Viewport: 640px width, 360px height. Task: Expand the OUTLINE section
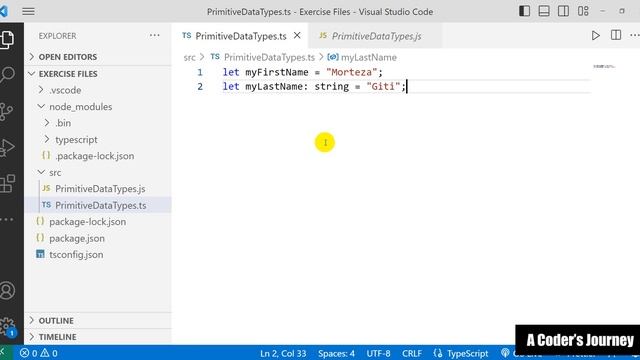[x=98, y=320]
